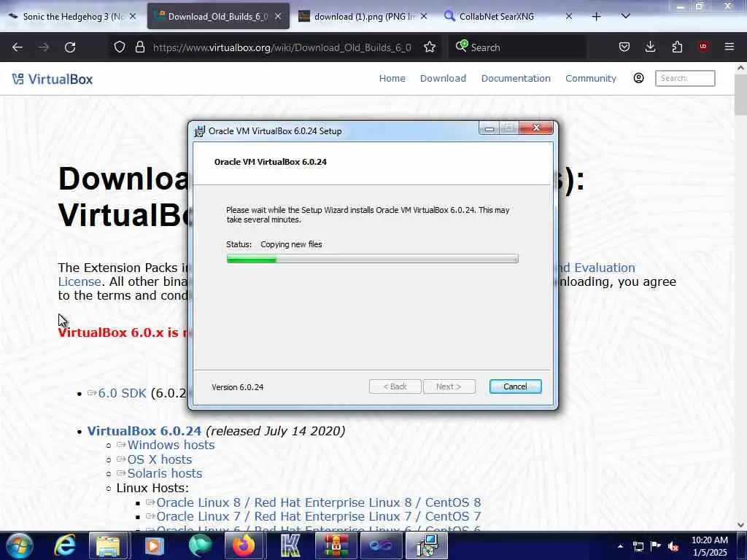The height and width of the screenshot is (560, 747).
Task: Switch to the CollabNet SearXNG tab
Action: (508, 17)
